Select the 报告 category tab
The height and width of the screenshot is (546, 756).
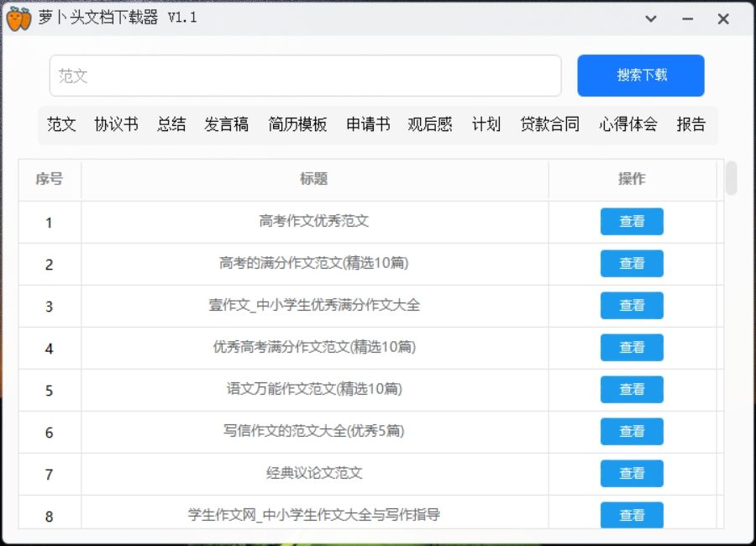tap(691, 124)
